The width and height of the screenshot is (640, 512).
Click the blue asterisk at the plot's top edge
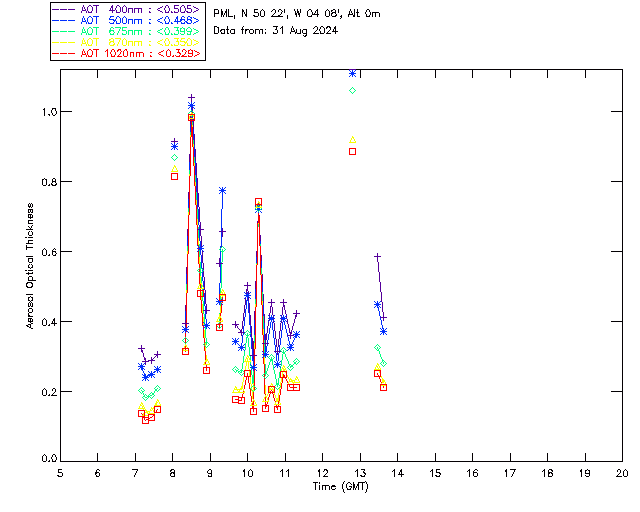353,73
